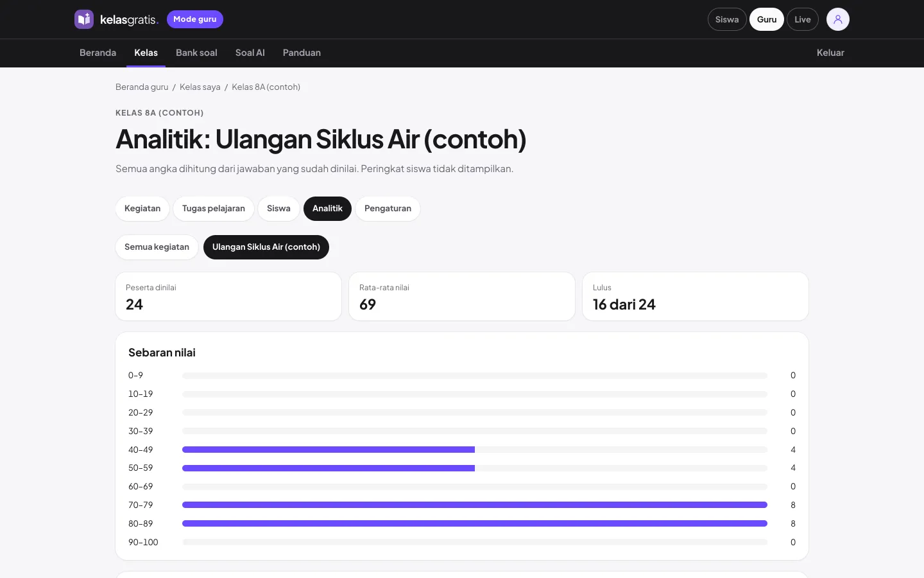Click the Analitik: Ulangan Siklus Air title
Screen dimensions: 924x578
point(321,139)
